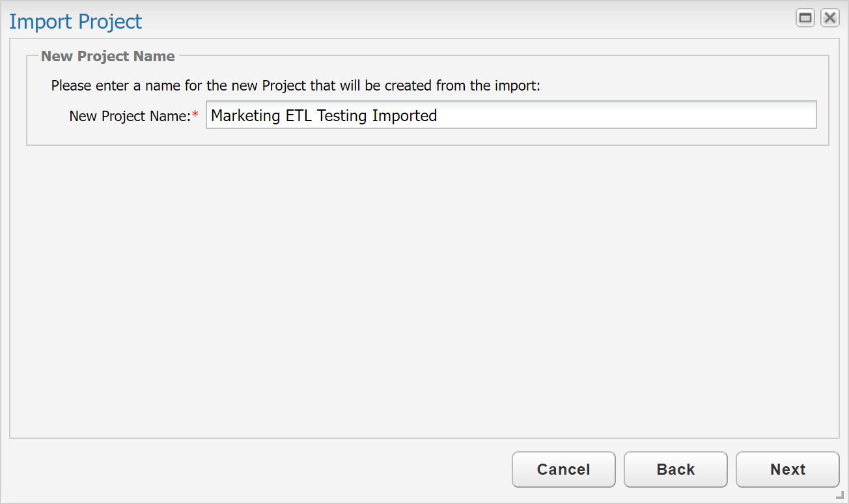Image resolution: width=849 pixels, height=504 pixels.
Task: Click the word "ETL" in the name field
Action: coord(299,116)
